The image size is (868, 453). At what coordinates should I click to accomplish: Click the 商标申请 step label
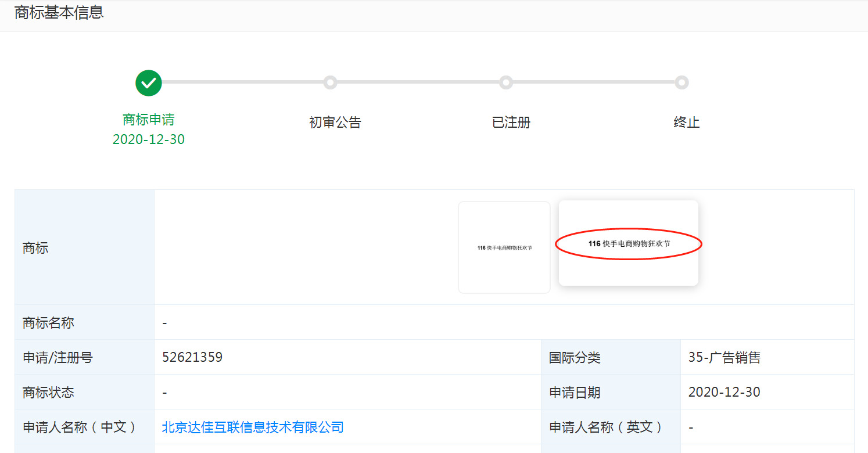coord(149,120)
